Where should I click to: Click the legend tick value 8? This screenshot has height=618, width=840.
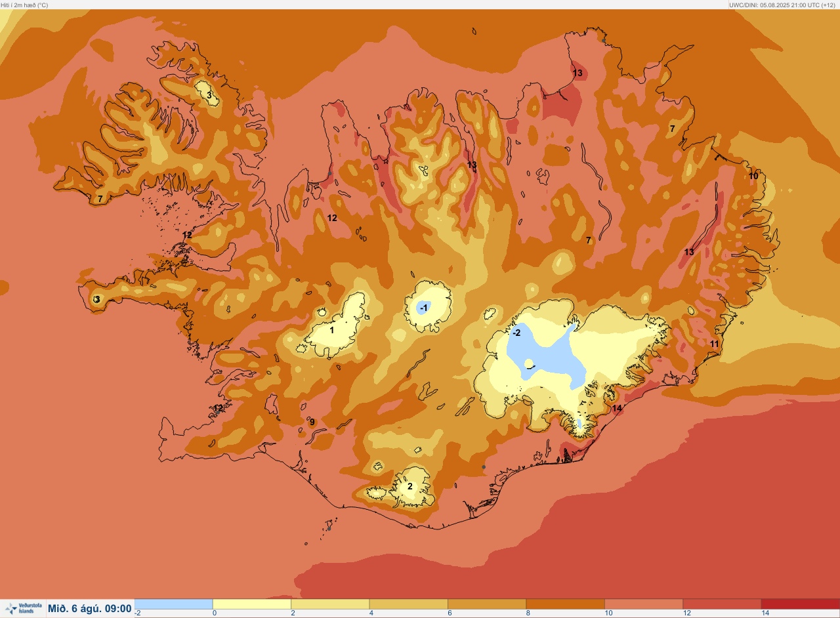click(x=528, y=613)
